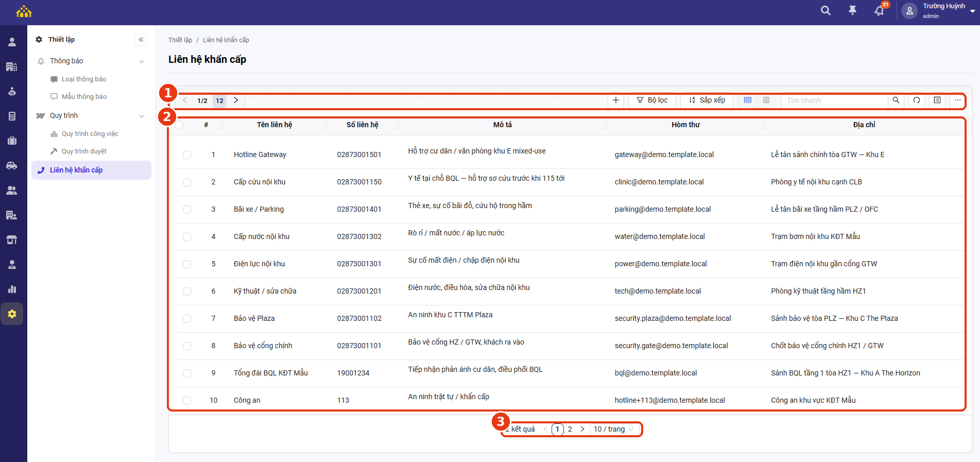Screen dimensions: 980x462
Task: Collapse the Thông báo menu group
Action: [142, 61]
